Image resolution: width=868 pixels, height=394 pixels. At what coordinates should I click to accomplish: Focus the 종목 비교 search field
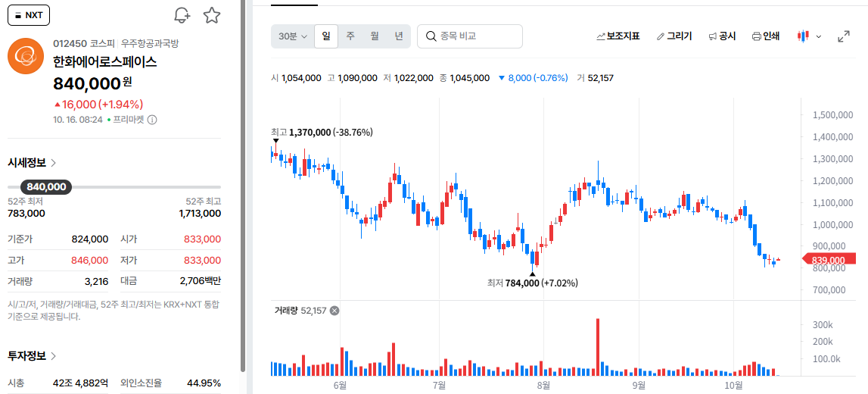pos(469,36)
